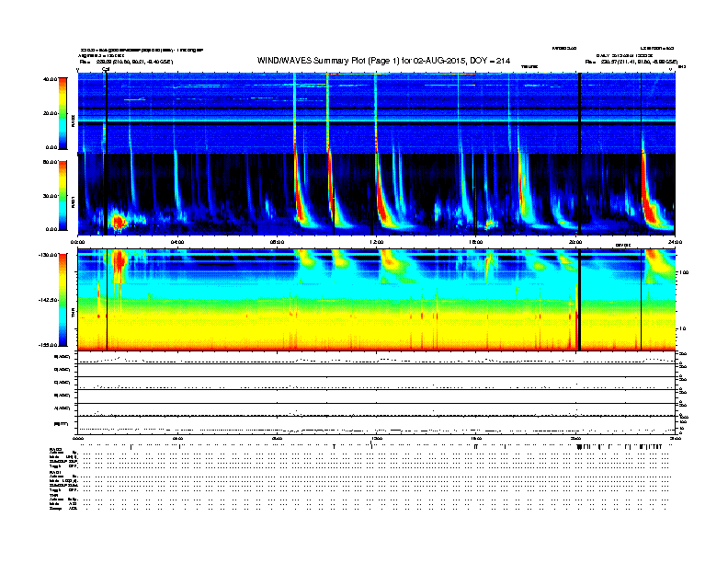Click 12:00 tick below the RAD1 spectrogram
The width and height of the screenshot is (728, 563).
376,242
